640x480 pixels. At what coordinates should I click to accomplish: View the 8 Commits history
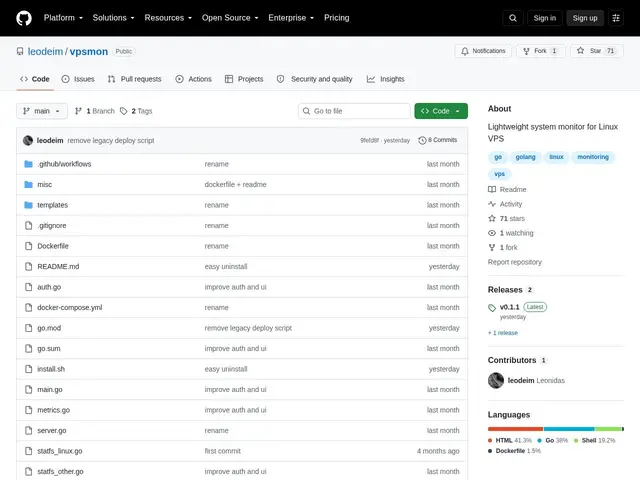(x=438, y=140)
